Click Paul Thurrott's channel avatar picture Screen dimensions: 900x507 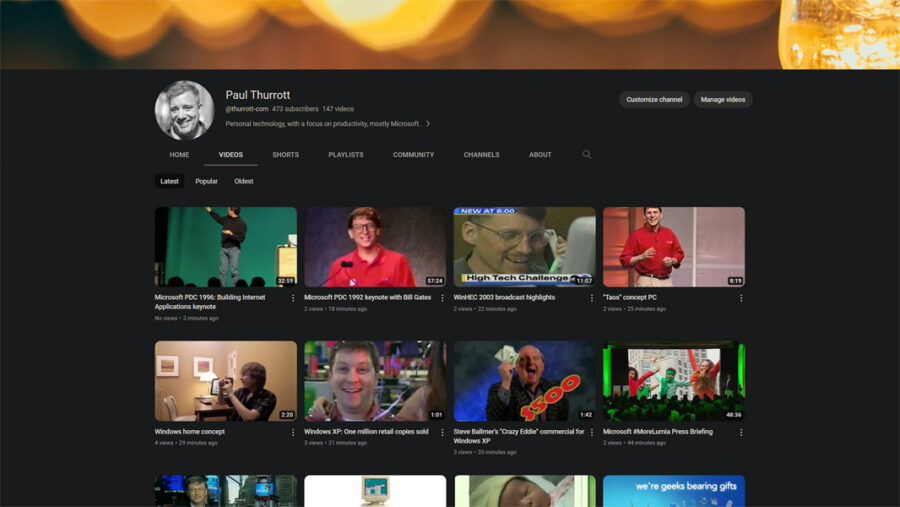[184, 110]
